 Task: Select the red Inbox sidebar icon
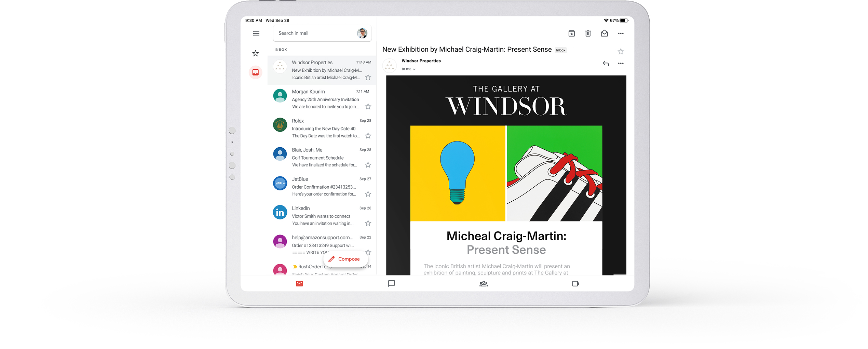pyautogui.click(x=255, y=72)
